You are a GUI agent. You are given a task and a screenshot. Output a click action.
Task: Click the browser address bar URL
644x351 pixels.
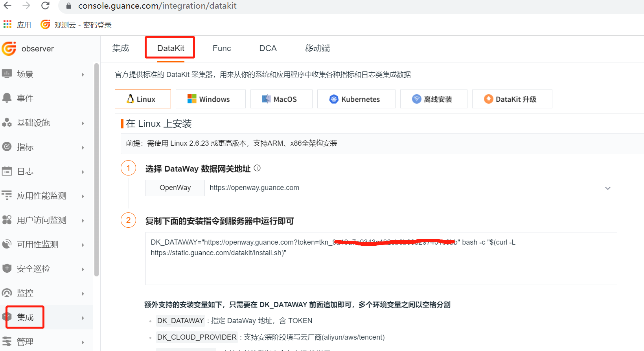(x=157, y=6)
